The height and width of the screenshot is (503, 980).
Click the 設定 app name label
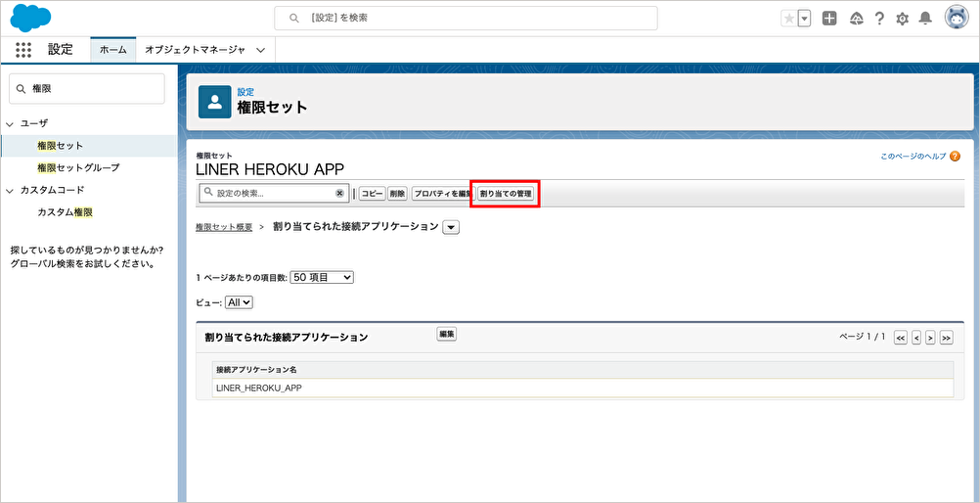[x=61, y=50]
